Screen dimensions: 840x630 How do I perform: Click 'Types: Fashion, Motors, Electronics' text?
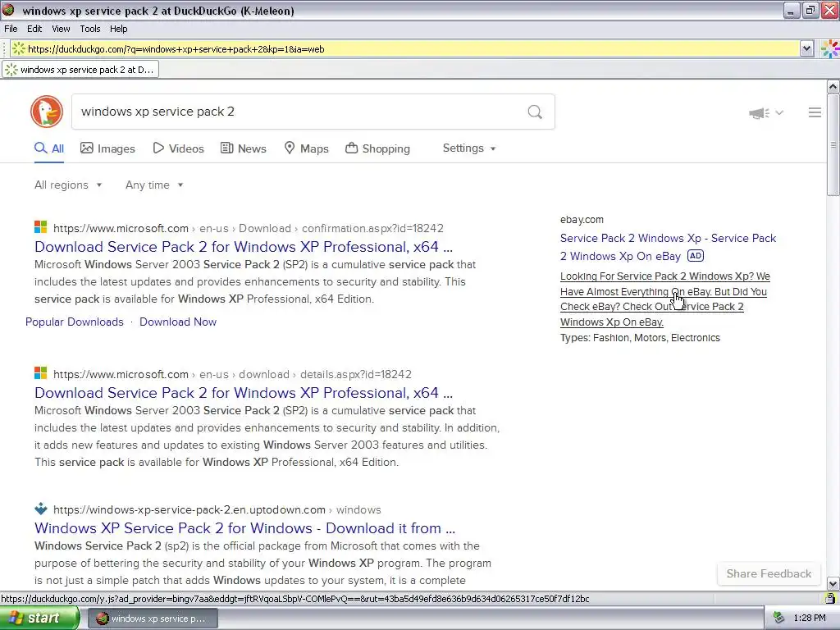click(640, 338)
